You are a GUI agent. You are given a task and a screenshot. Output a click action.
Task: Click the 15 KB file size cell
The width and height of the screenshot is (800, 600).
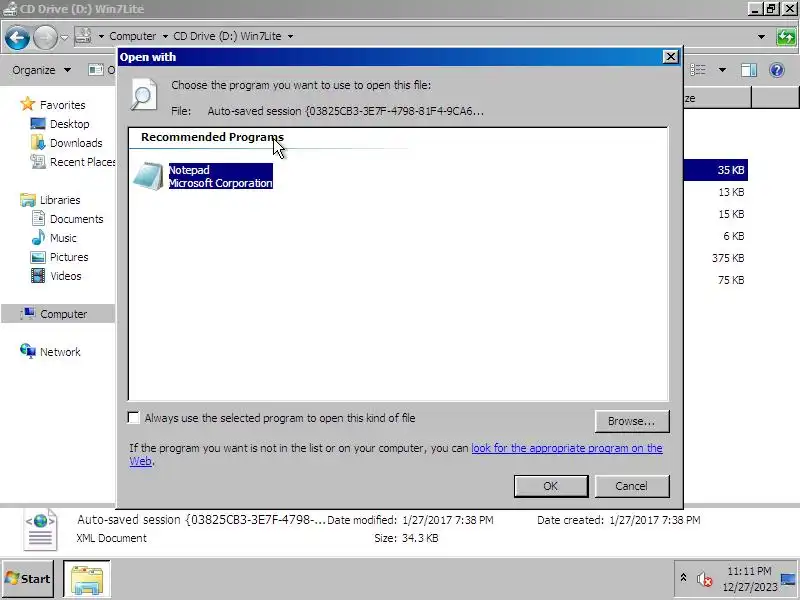point(731,214)
